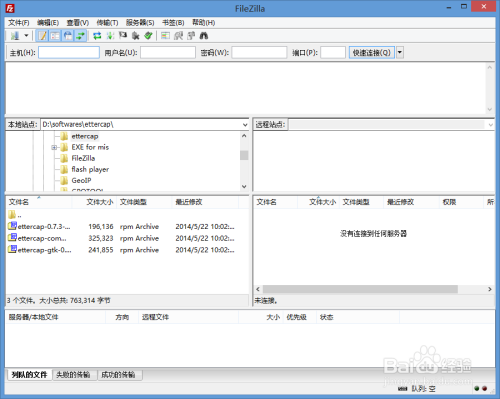
Task: Focus the 主机(H) host input field
Action: (x=69, y=53)
